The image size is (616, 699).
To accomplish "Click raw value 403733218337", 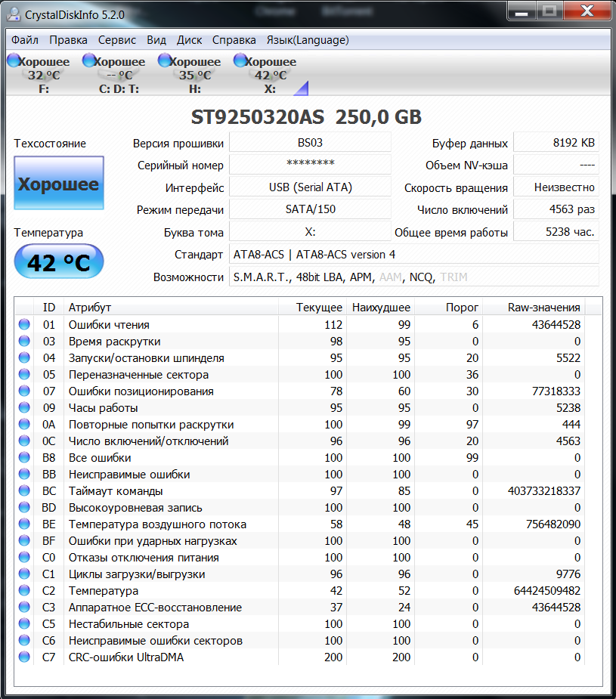I will pos(543,491).
